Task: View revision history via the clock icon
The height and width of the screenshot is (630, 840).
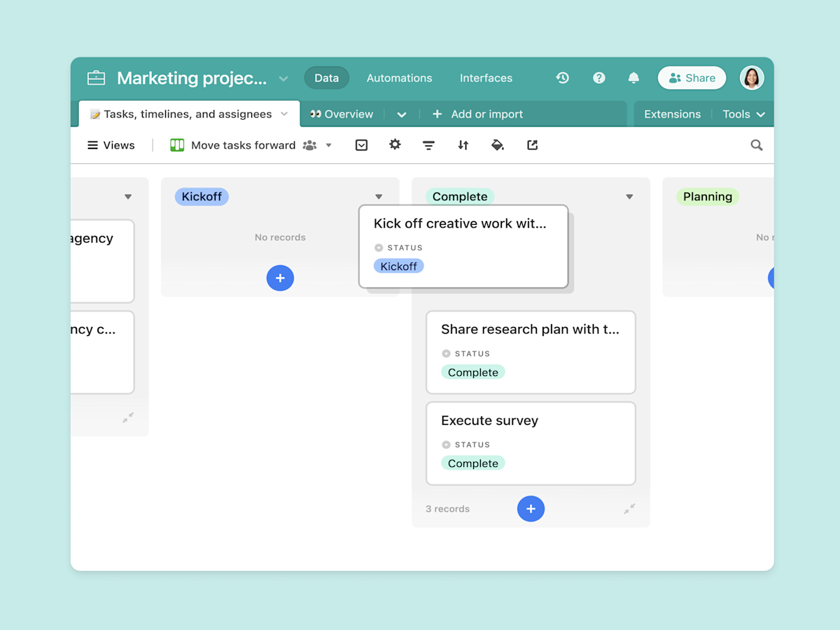Action: (x=562, y=78)
